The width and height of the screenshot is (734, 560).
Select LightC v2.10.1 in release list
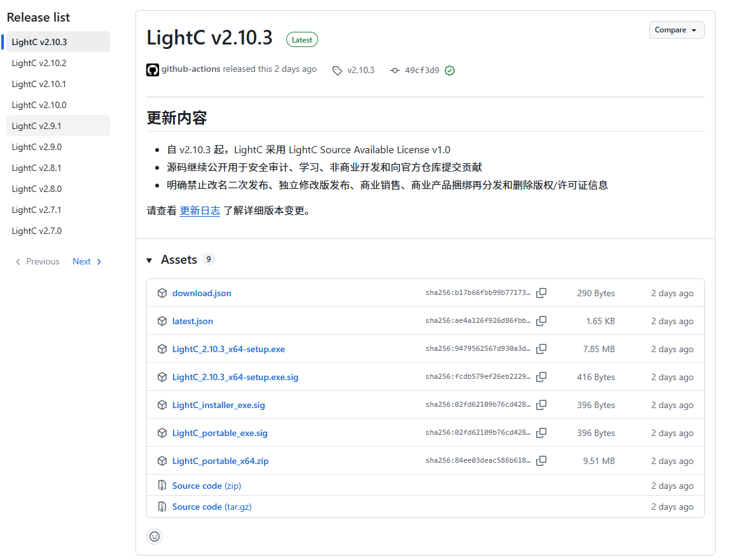(58, 84)
